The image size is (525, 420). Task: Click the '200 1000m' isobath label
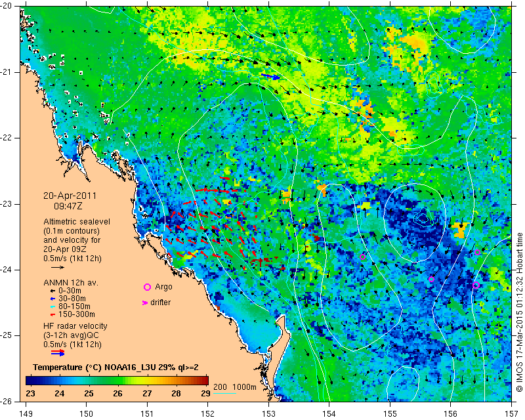[235, 387]
